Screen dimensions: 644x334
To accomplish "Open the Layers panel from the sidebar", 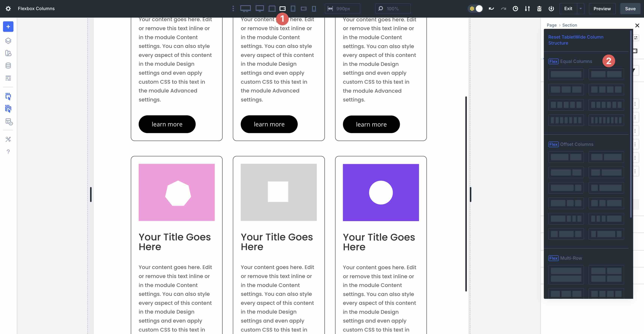I will 8,41.
